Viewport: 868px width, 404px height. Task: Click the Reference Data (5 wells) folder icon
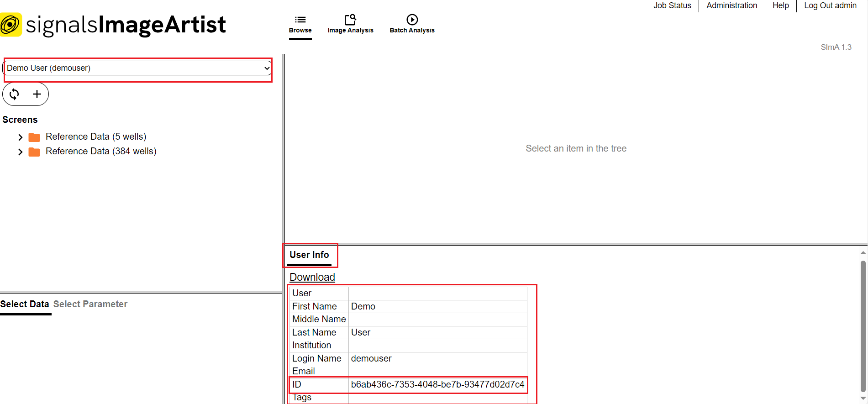pos(34,137)
